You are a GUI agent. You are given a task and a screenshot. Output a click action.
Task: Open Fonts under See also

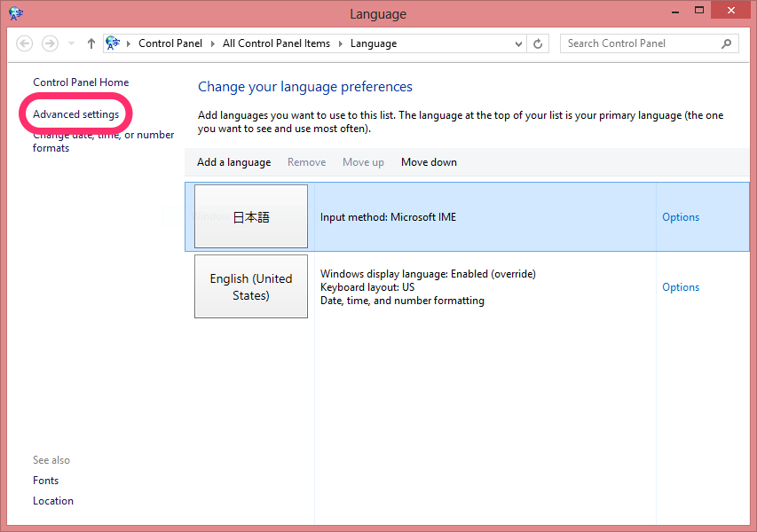pyautogui.click(x=45, y=481)
